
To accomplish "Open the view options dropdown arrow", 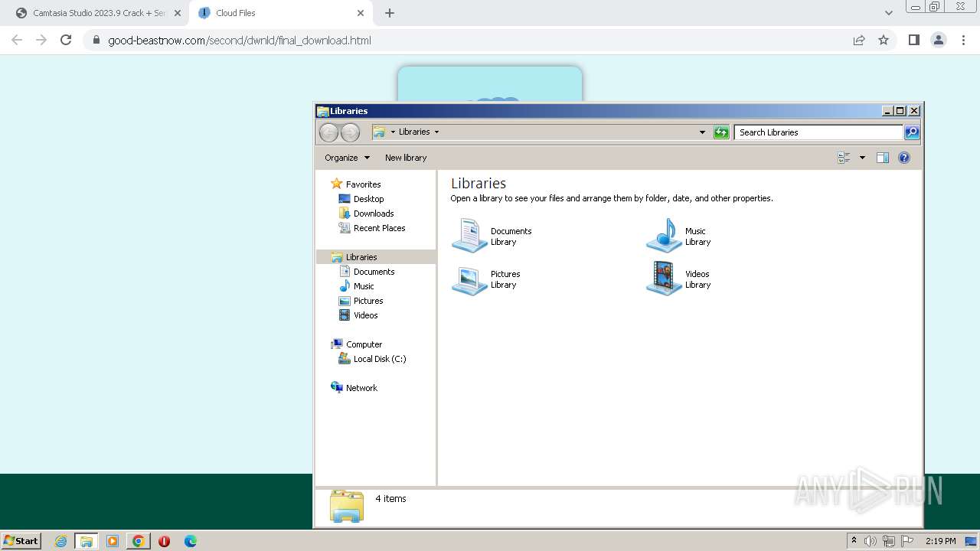I will [x=862, y=158].
